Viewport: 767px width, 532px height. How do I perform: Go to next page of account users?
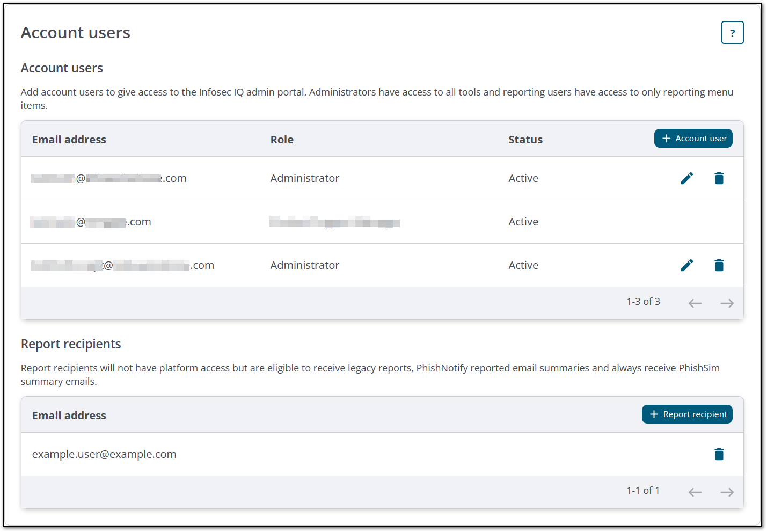click(727, 303)
